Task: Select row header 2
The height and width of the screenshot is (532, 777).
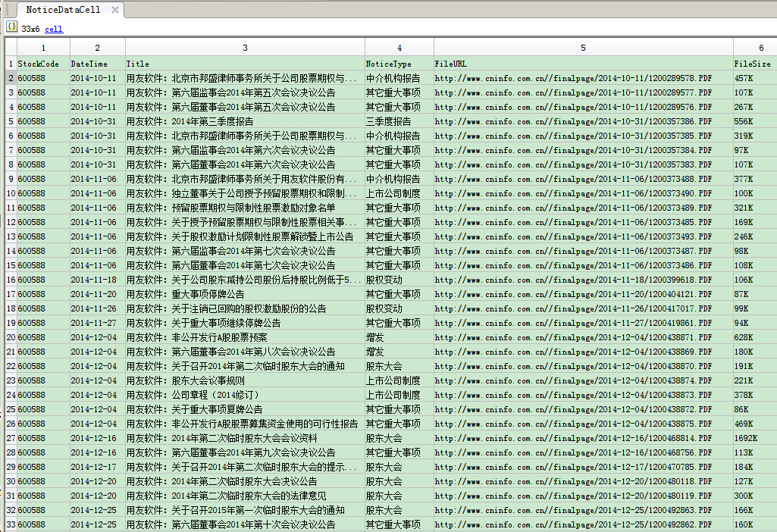Action: click(11, 78)
